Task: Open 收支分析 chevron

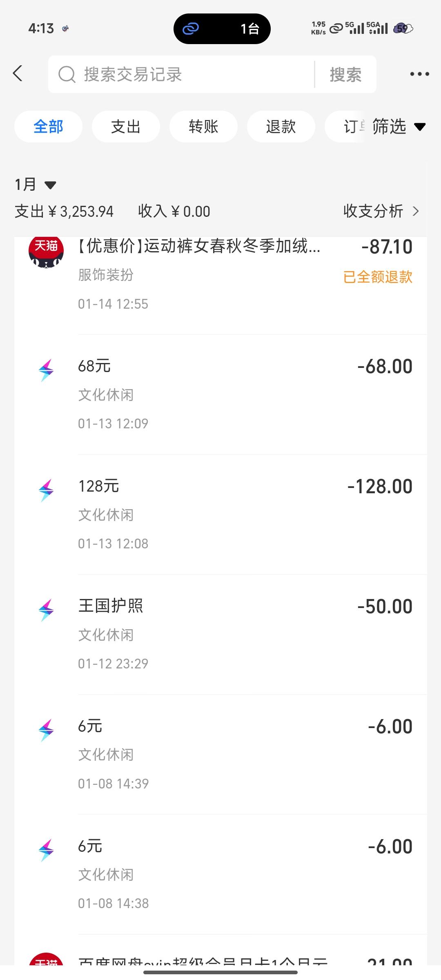Action: 416,211
